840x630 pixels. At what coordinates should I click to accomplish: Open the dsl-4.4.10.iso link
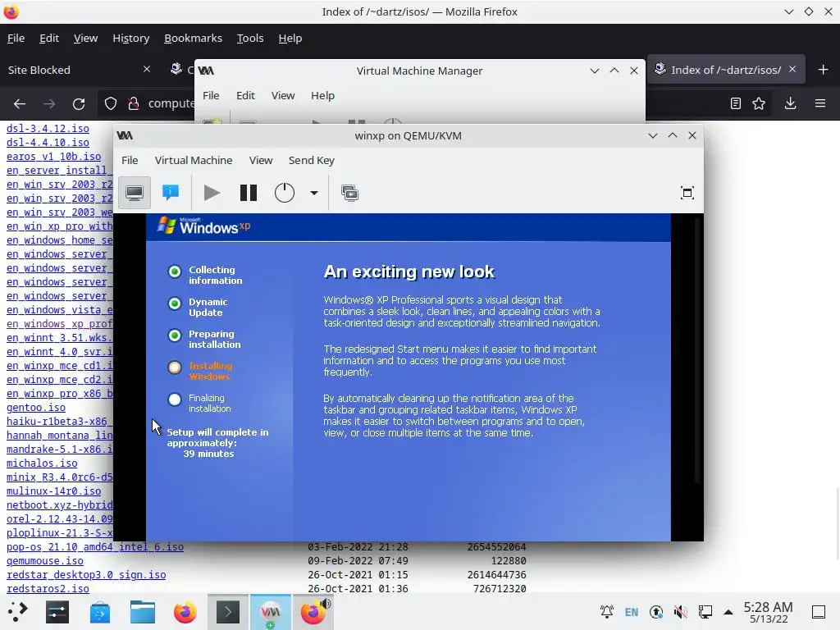click(48, 143)
